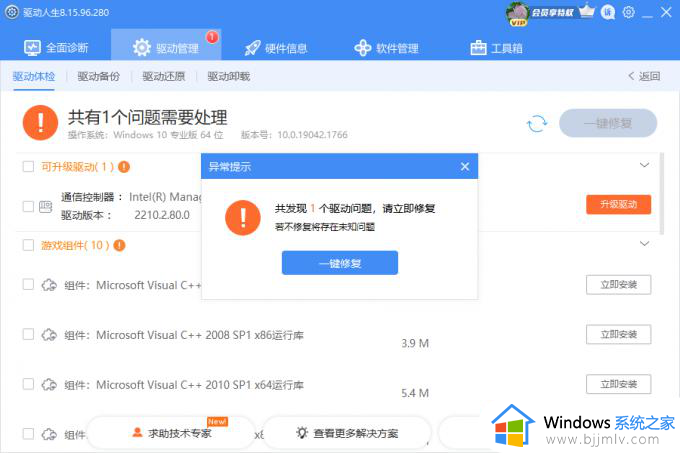680x453 pixels.
Task: Click the 会员享特权 label
Action: [x=552, y=13]
